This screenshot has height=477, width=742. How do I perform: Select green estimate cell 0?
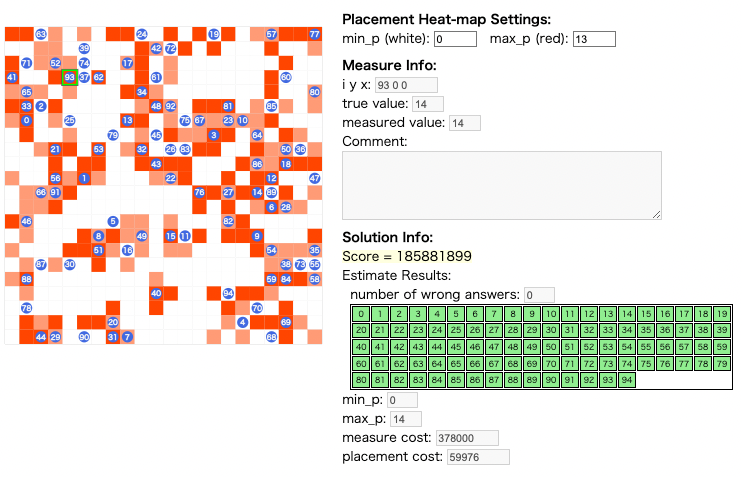(x=361, y=314)
